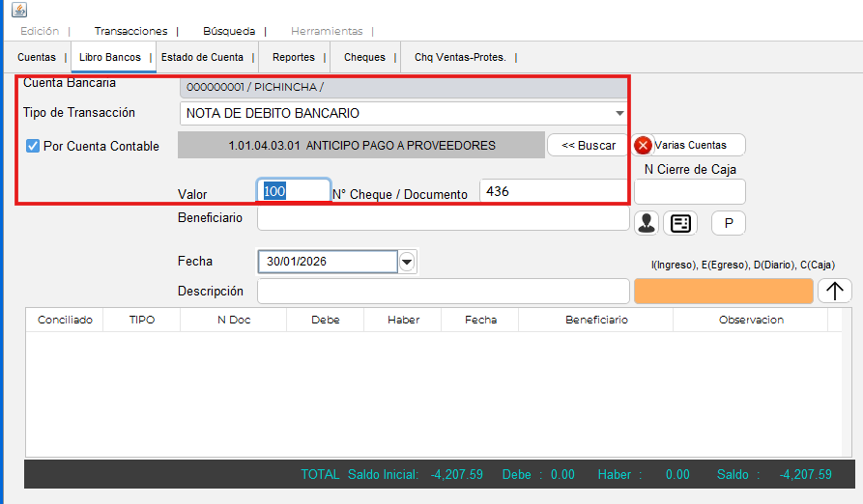Expand the Tipo de Transacción dropdown
The image size is (863, 504).
coord(619,114)
